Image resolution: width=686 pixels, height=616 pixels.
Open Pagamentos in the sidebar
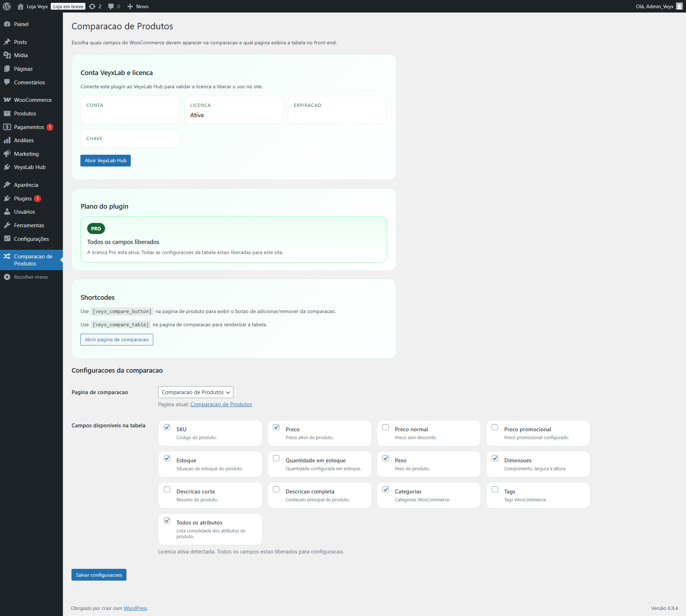(29, 127)
